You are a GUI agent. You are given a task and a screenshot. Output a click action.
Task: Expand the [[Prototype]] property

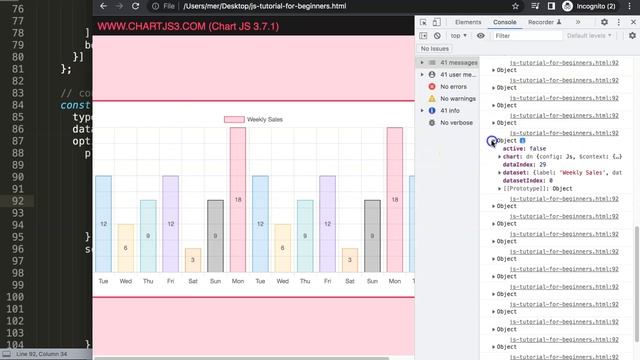click(499, 189)
